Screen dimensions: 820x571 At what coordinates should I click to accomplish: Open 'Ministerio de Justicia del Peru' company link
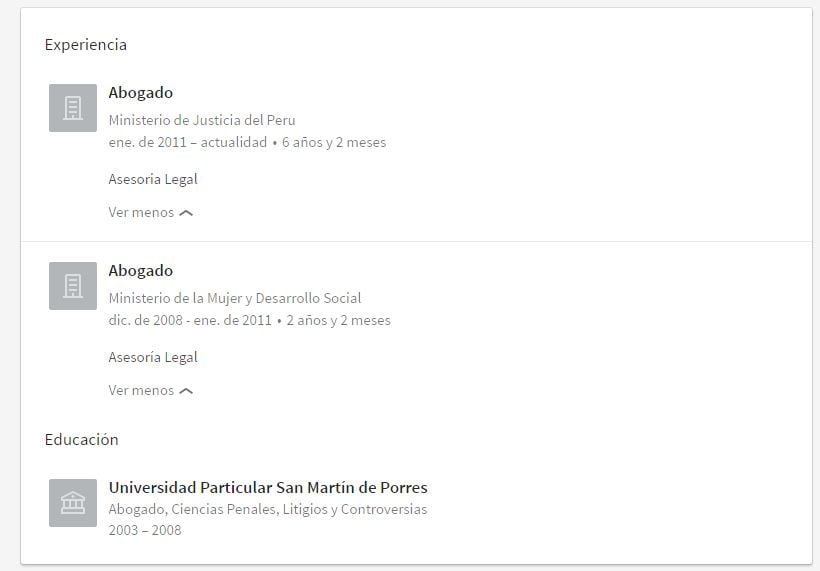coord(202,120)
